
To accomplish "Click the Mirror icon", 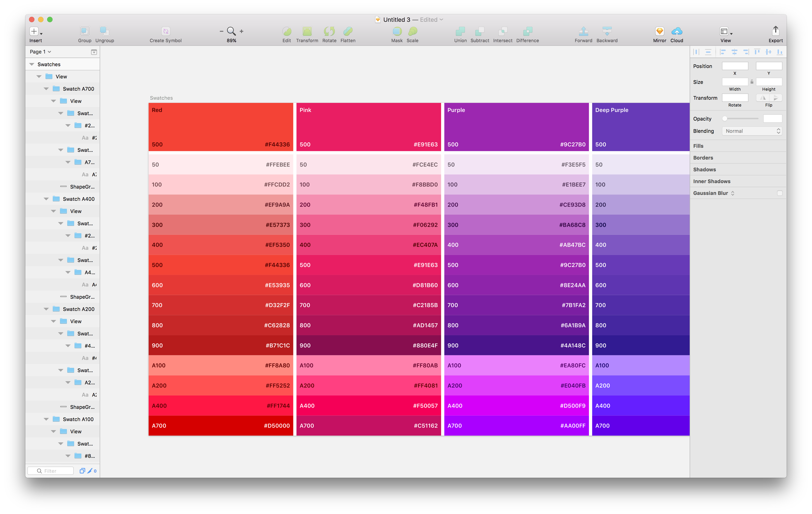I will (659, 31).
